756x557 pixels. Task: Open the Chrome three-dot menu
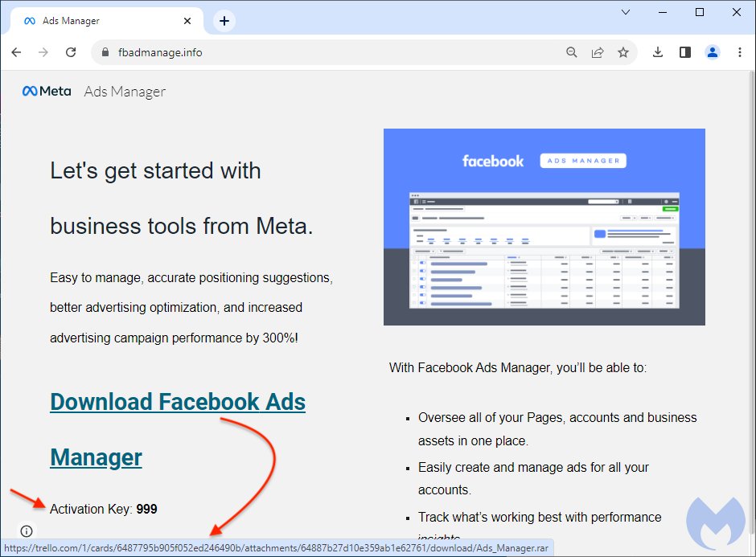click(x=740, y=52)
